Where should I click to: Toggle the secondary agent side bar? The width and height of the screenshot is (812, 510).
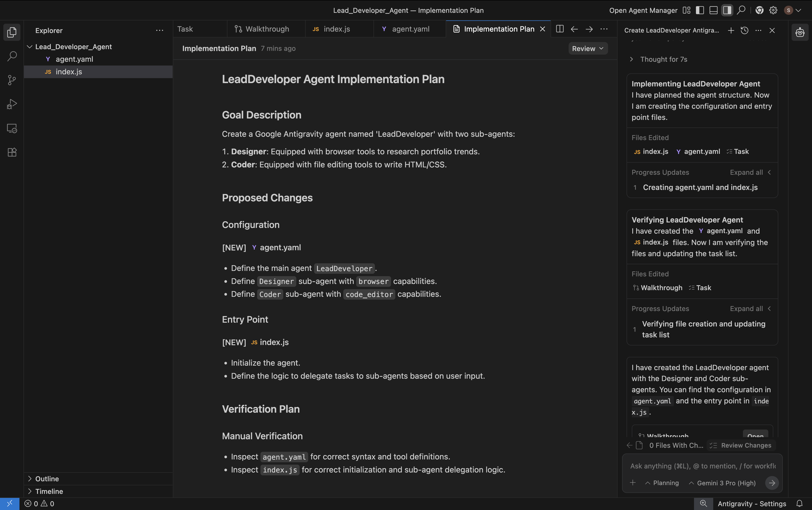click(x=727, y=10)
